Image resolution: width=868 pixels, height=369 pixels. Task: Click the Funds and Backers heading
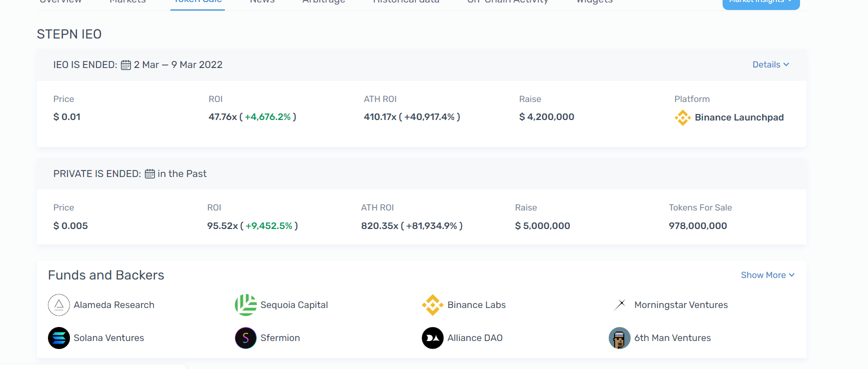106,275
